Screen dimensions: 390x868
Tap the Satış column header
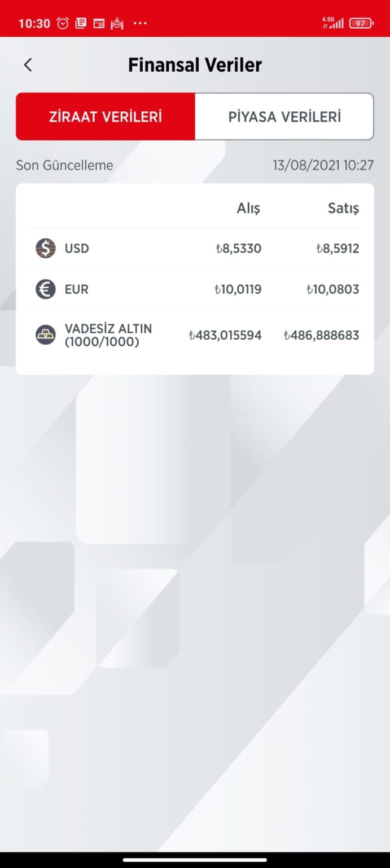click(x=343, y=208)
